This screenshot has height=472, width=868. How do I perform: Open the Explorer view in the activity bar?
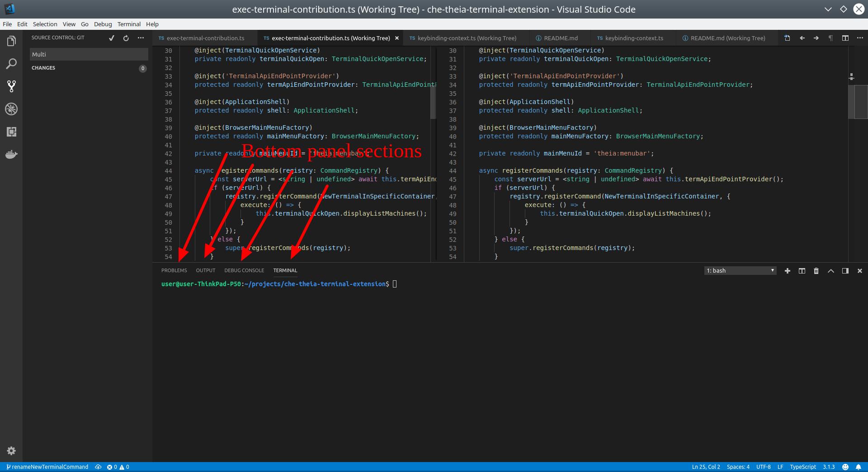(11, 41)
